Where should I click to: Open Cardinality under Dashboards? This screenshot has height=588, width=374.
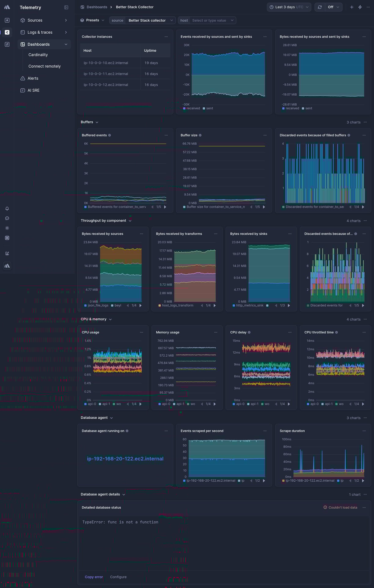(38, 55)
